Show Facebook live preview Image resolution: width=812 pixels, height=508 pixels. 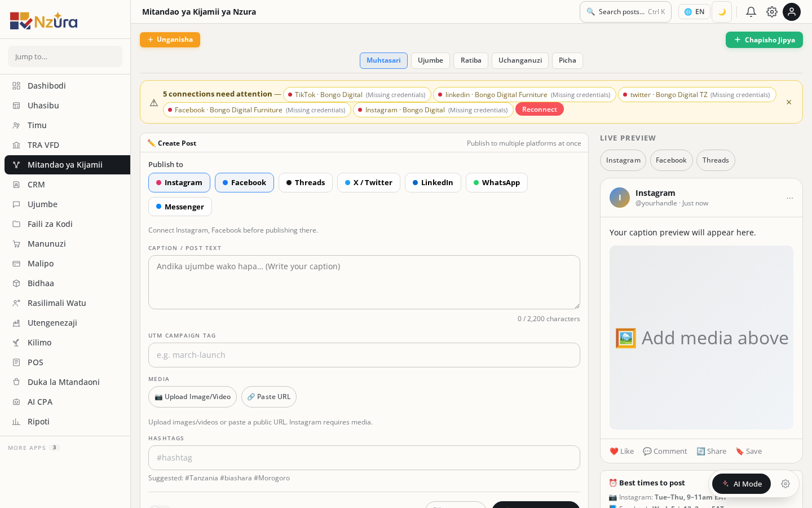[x=671, y=160]
